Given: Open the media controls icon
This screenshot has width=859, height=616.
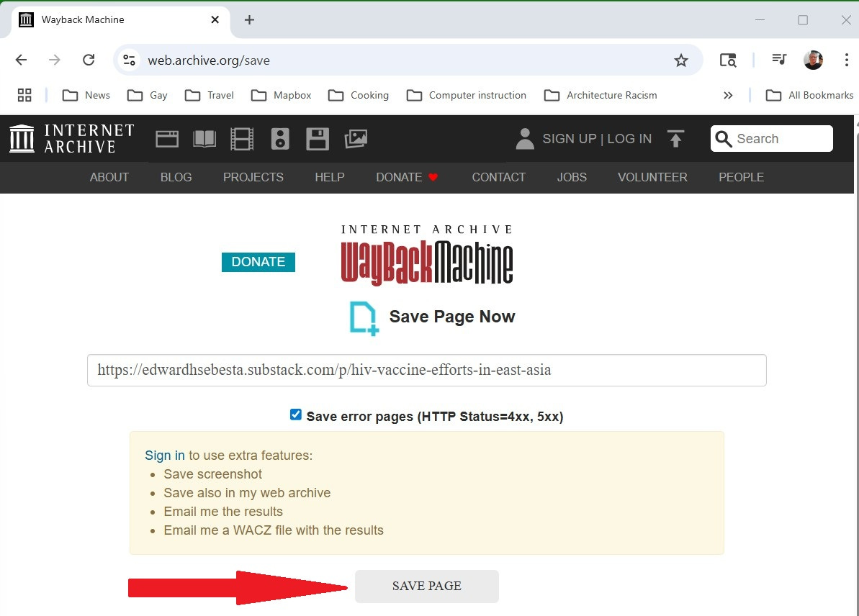Looking at the screenshot, I should (779, 60).
